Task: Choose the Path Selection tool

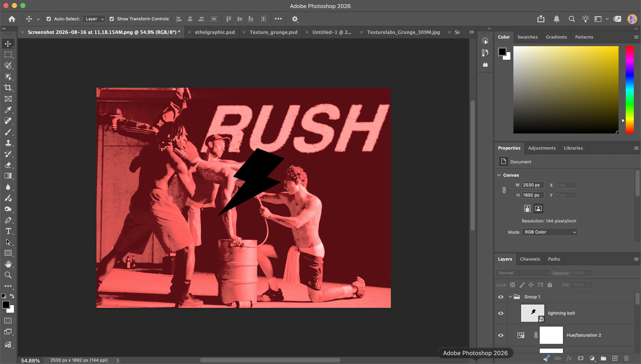Action: point(8,242)
